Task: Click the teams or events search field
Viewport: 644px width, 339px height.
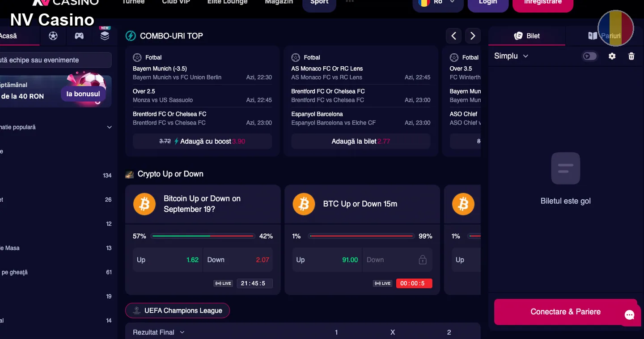Action: click(55, 60)
